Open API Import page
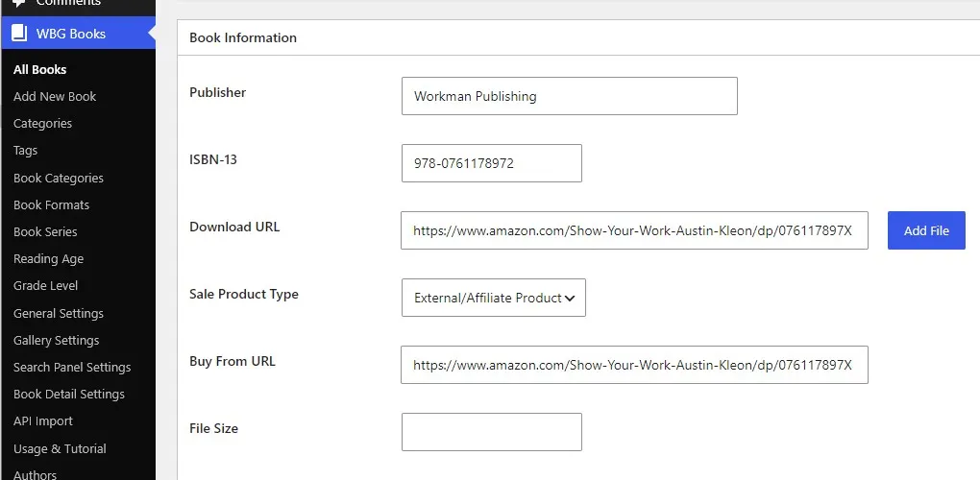 43,420
